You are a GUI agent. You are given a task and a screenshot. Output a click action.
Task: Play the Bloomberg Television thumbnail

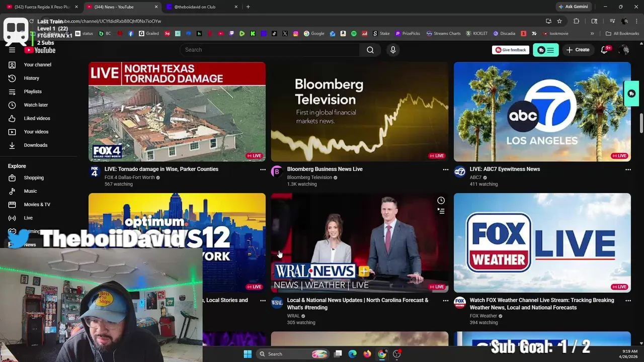pos(360,112)
